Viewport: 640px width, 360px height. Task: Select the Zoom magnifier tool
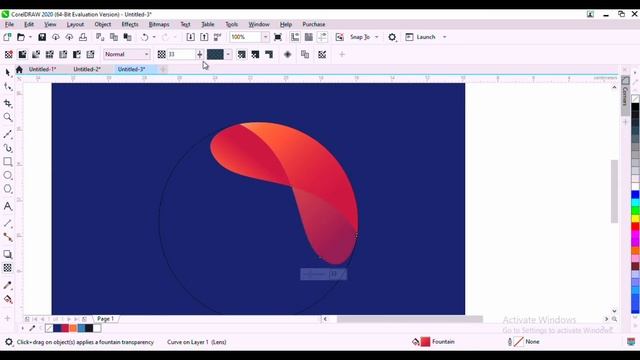pos(8,118)
